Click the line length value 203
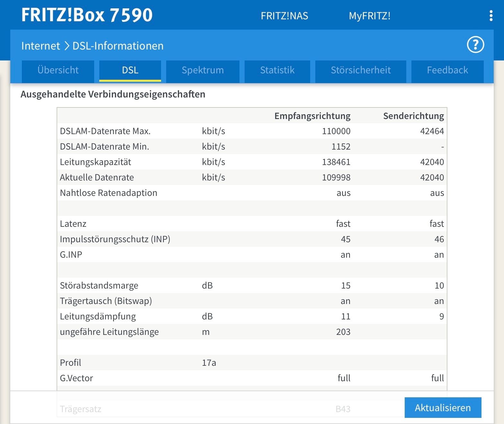 pos(343,332)
